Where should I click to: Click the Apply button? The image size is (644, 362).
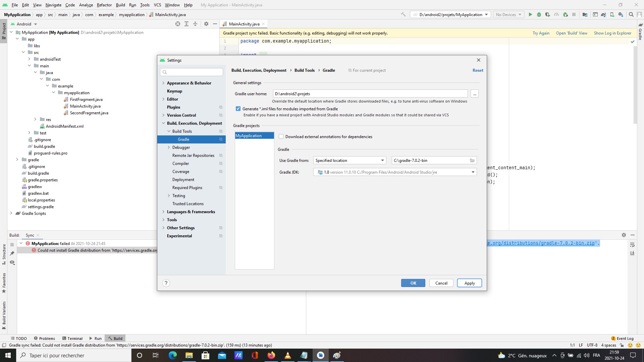tap(469, 283)
